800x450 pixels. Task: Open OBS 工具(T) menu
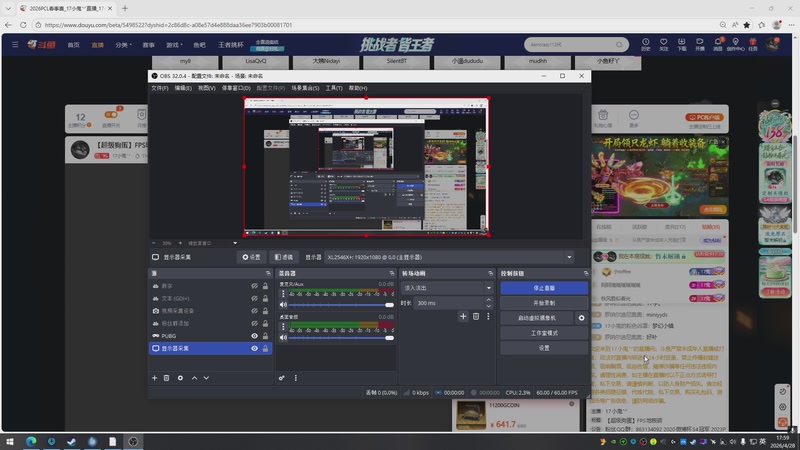pyautogui.click(x=334, y=88)
